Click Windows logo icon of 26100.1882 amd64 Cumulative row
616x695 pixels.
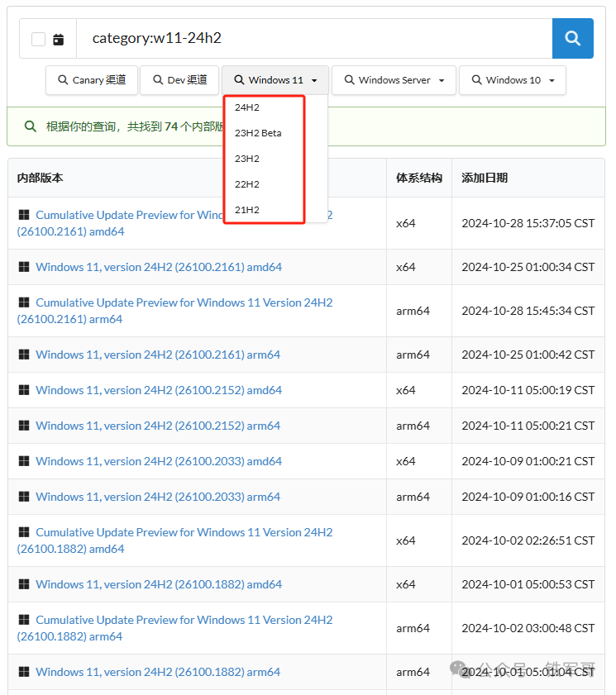24,532
